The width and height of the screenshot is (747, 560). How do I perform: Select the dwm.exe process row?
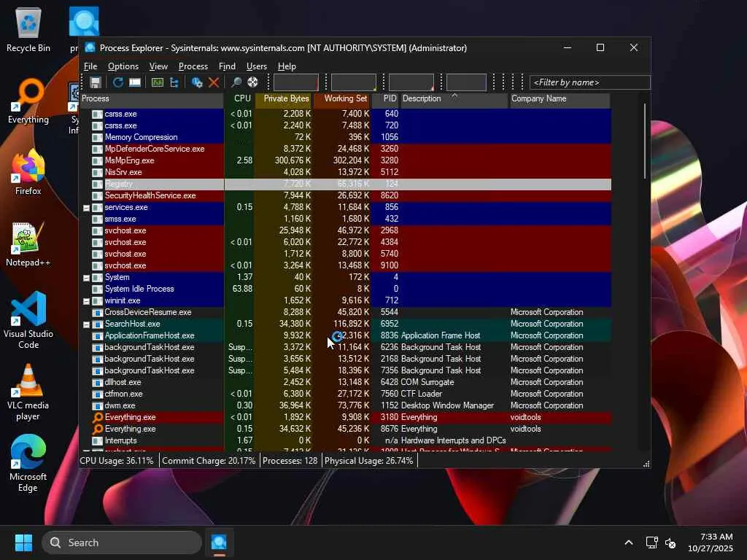coord(345,405)
